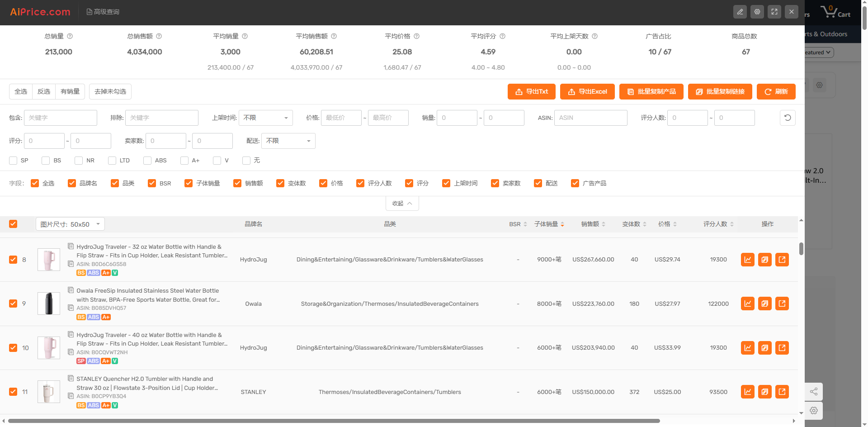Click the STANLEY Quencher product thumbnail
The width and height of the screenshot is (868, 427).
pos(49,392)
